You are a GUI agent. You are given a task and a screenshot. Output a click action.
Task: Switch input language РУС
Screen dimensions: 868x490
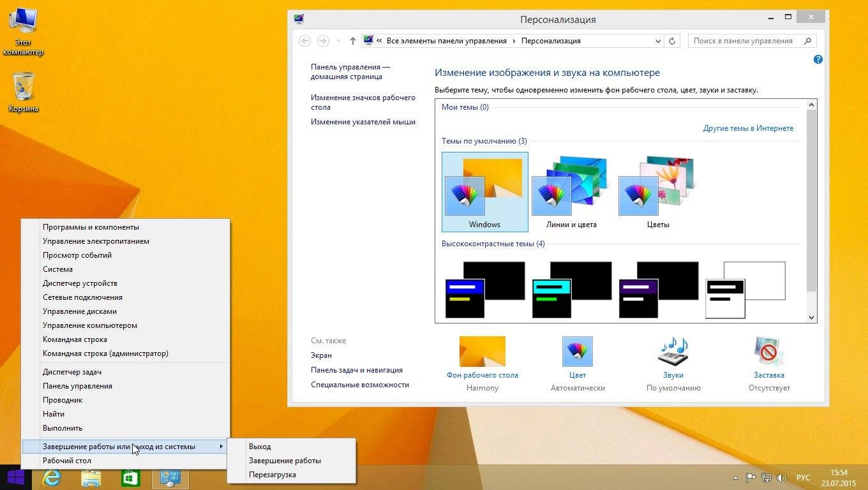(803, 477)
